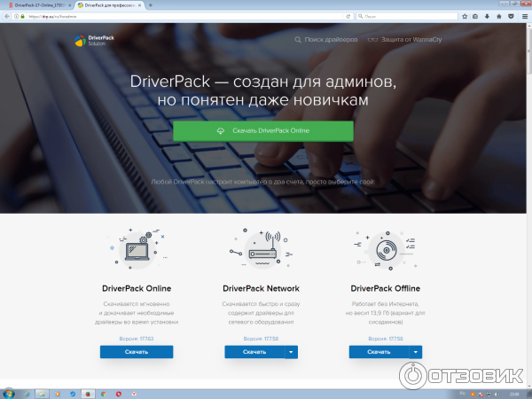Open site information icon in address bar

pos(16,16)
